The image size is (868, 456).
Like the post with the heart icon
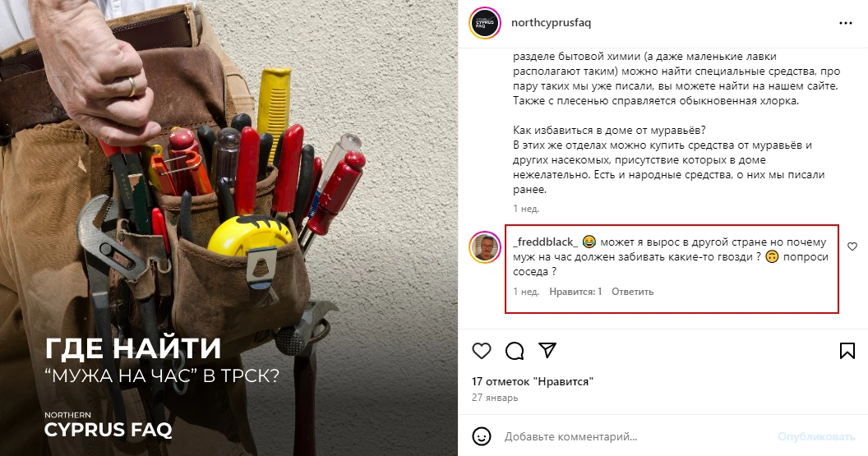[482, 351]
